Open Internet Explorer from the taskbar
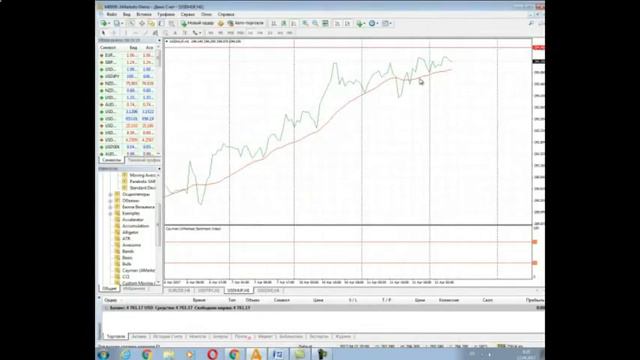 click(125, 354)
